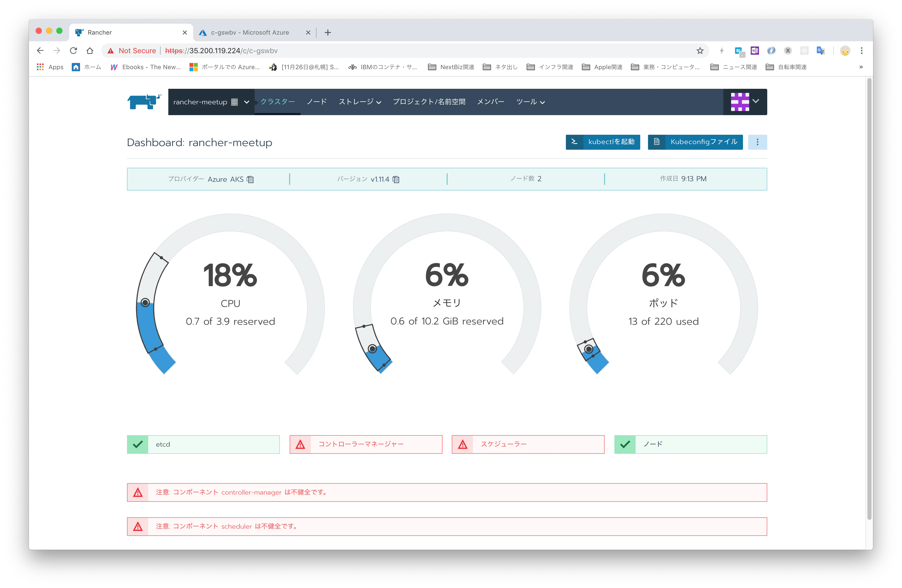Click the コントローラーマネージャー warning status box
The height and width of the screenshot is (588, 902).
366,444
